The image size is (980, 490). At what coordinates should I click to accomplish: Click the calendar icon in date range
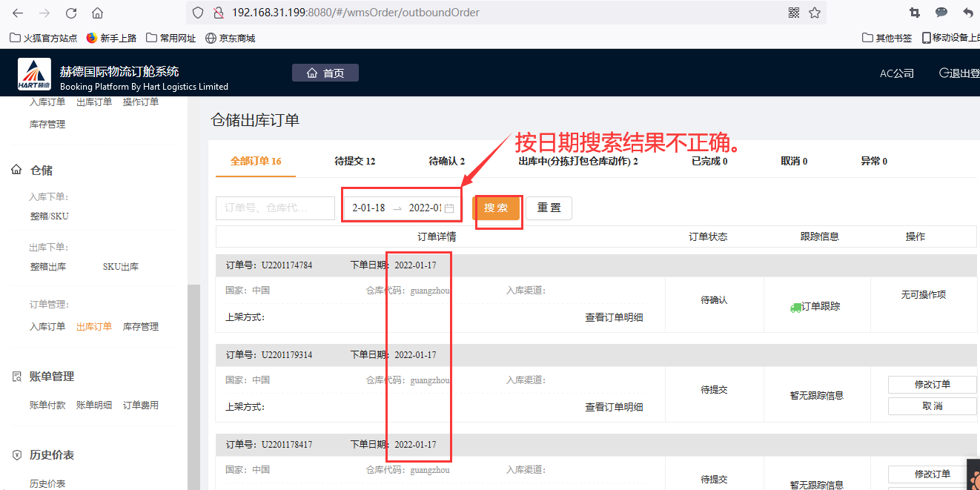[x=449, y=208]
